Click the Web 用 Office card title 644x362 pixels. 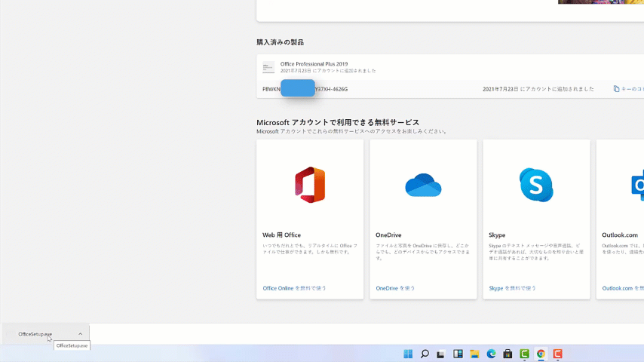point(281,235)
